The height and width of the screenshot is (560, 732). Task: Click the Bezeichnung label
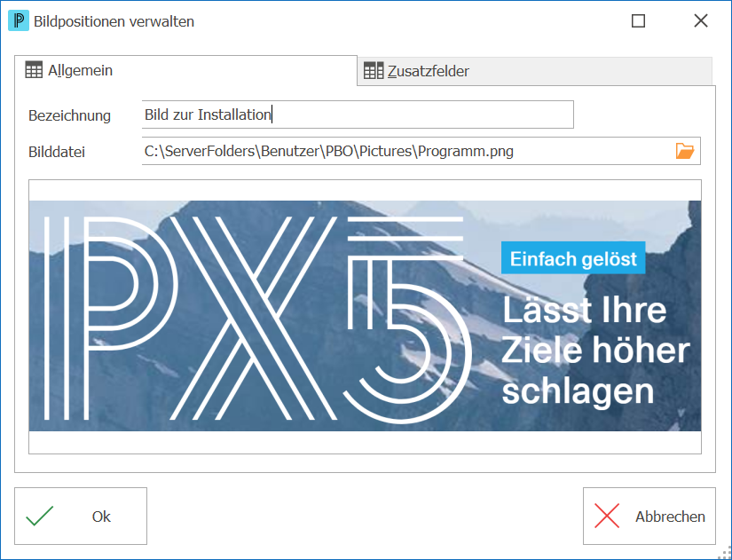(x=69, y=115)
